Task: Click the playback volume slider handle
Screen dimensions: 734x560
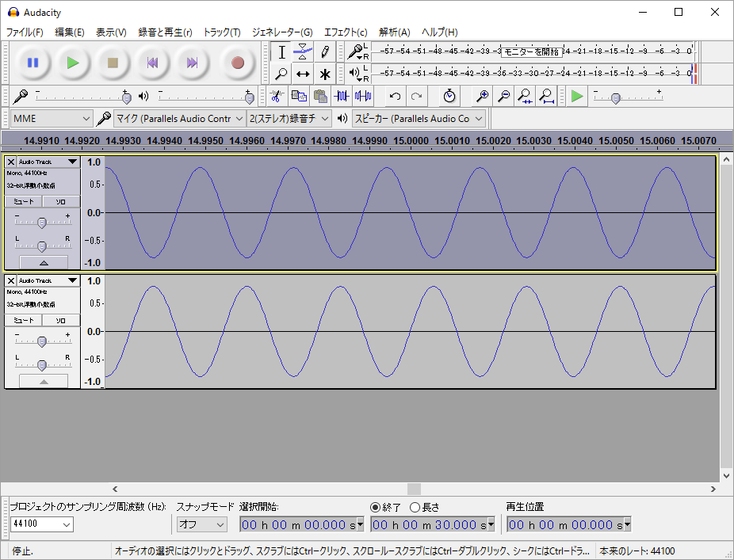Action: [x=250, y=97]
